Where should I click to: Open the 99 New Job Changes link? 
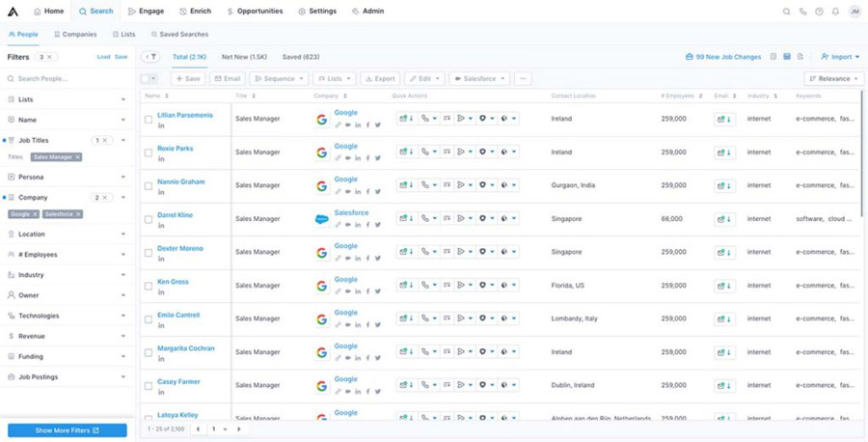click(723, 57)
